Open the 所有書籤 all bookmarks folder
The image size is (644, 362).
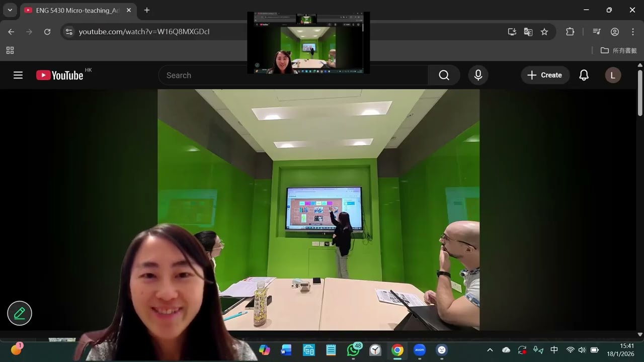pyautogui.click(x=619, y=50)
